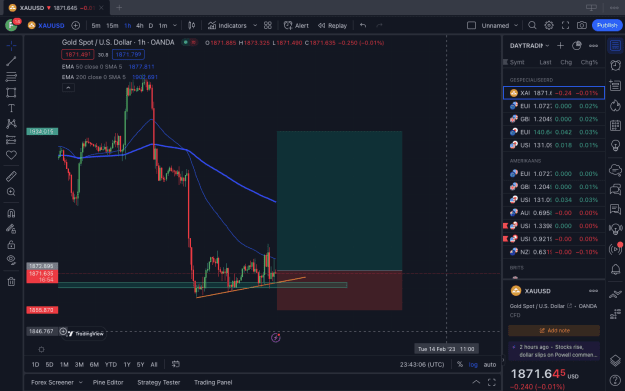Select the trend line drawing tool

11,61
